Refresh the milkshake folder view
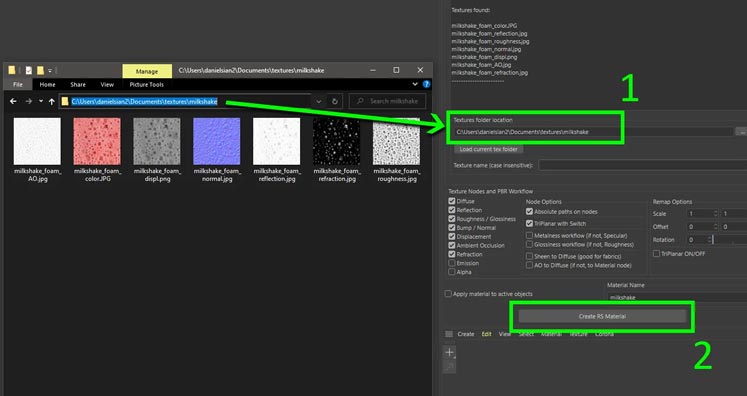747x396 pixels. pos(334,102)
